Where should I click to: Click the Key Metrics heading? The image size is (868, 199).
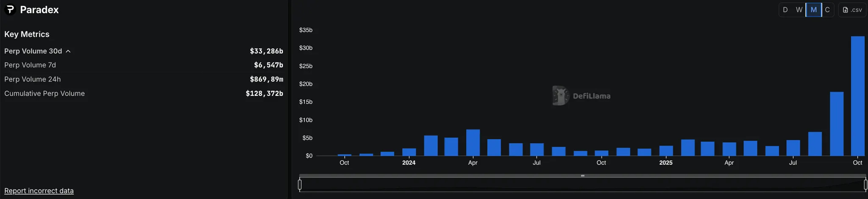pos(27,34)
